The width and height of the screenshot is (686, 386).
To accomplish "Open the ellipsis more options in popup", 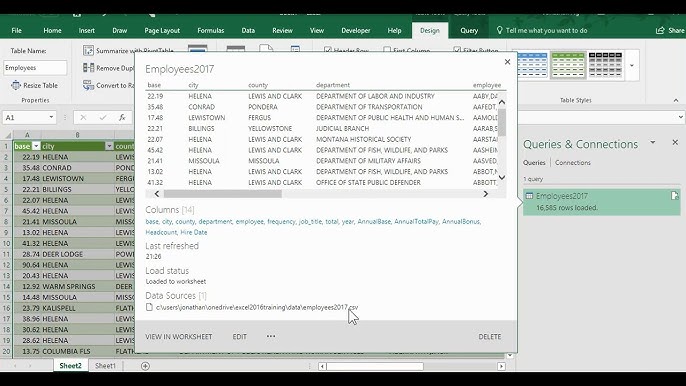I will pyautogui.click(x=271, y=336).
